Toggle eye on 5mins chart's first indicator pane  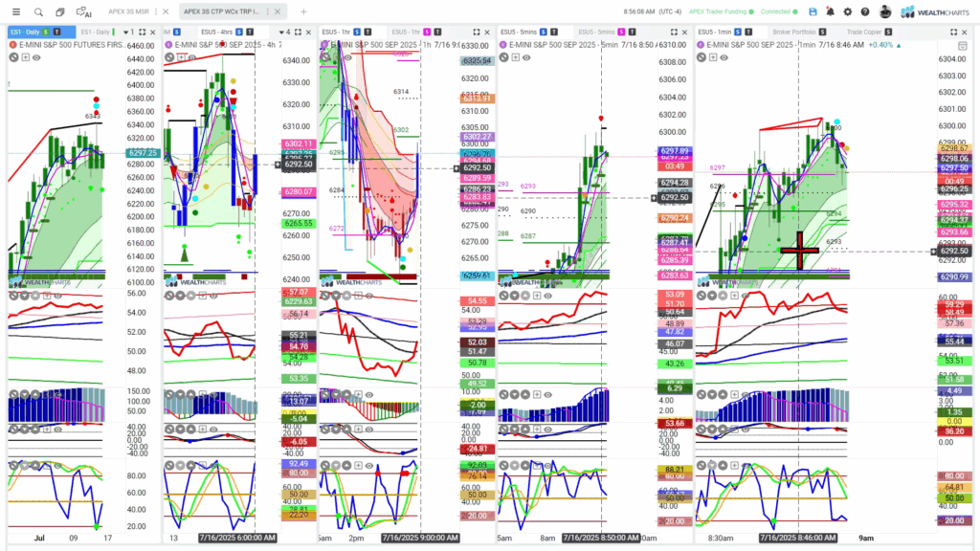click(548, 296)
